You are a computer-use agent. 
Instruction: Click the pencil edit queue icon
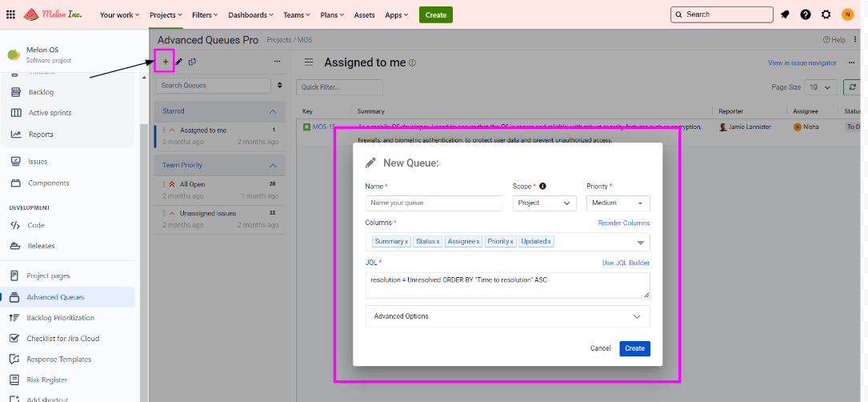pyautogui.click(x=179, y=62)
